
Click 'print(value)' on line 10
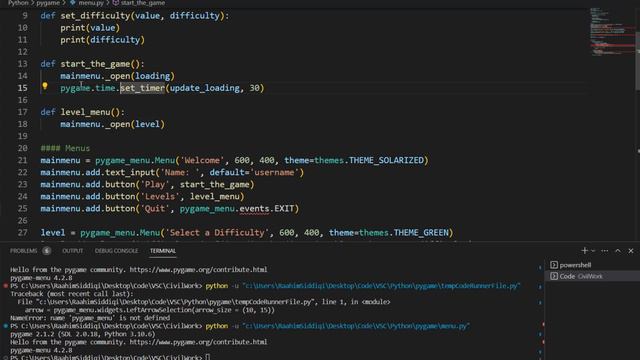90,27
